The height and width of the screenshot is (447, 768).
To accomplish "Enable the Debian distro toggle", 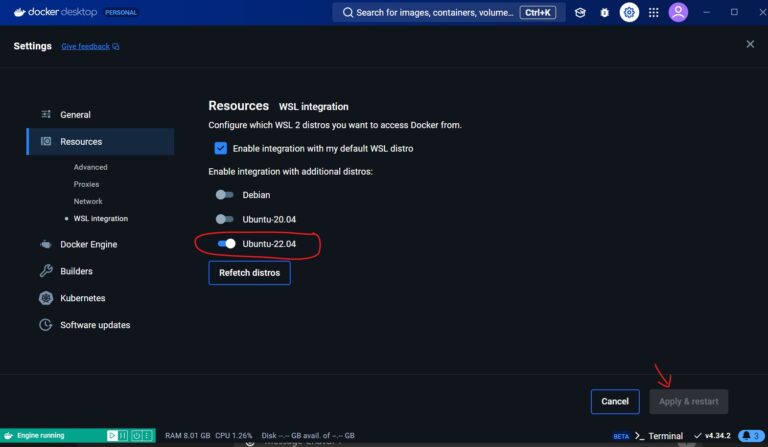I will (x=224, y=195).
